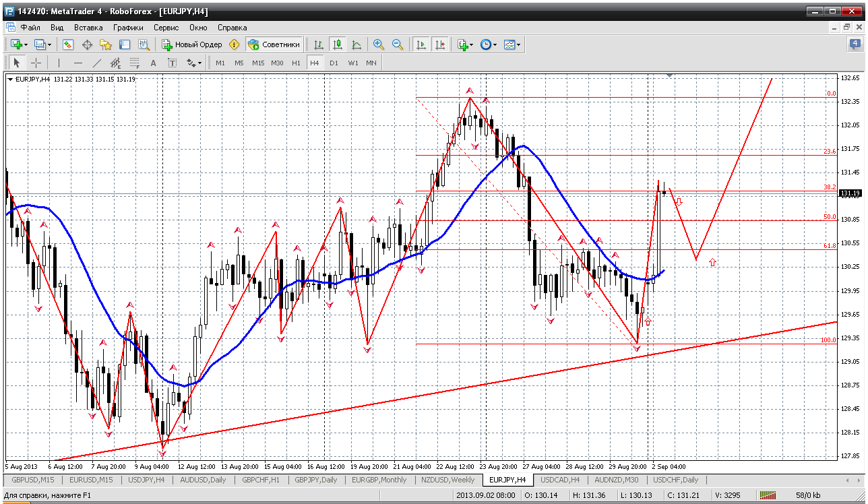This screenshot has height=504, width=868.
Task: Switch to EURGBP,Monthly chart tab
Action: pos(379,480)
